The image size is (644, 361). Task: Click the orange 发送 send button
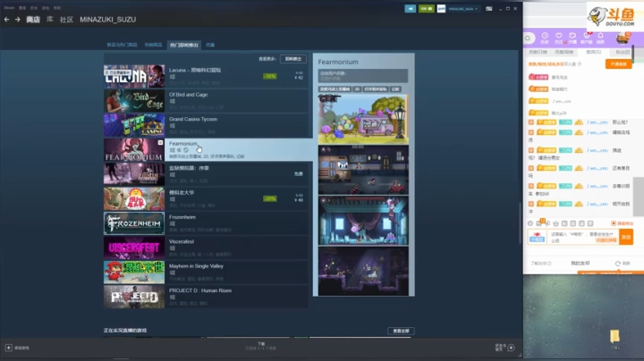[626, 237]
